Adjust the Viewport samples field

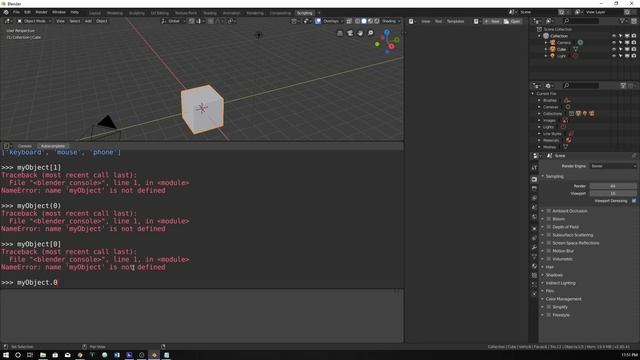click(x=613, y=193)
